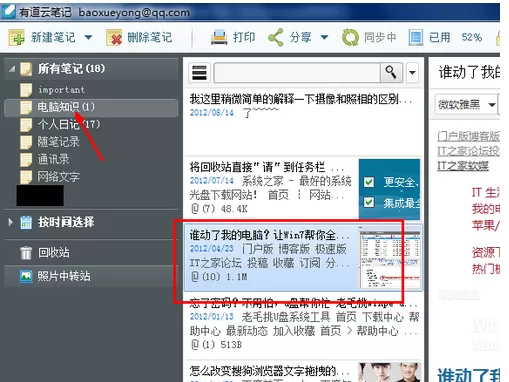Viewport: 509px width, 382px height.
Task: Open the thumbnail of the 回收站 note
Action: click(389, 189)
